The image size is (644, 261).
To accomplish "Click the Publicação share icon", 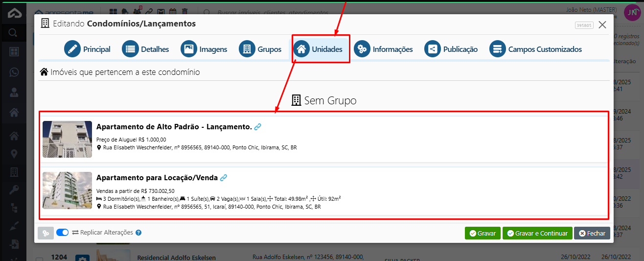I will (x=433, y=49).
